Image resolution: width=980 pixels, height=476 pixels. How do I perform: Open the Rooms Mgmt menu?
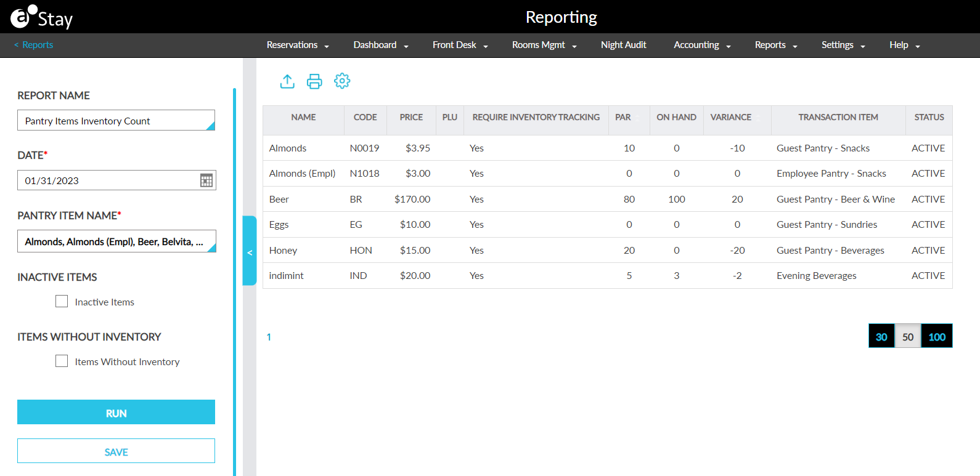(544, 45)
